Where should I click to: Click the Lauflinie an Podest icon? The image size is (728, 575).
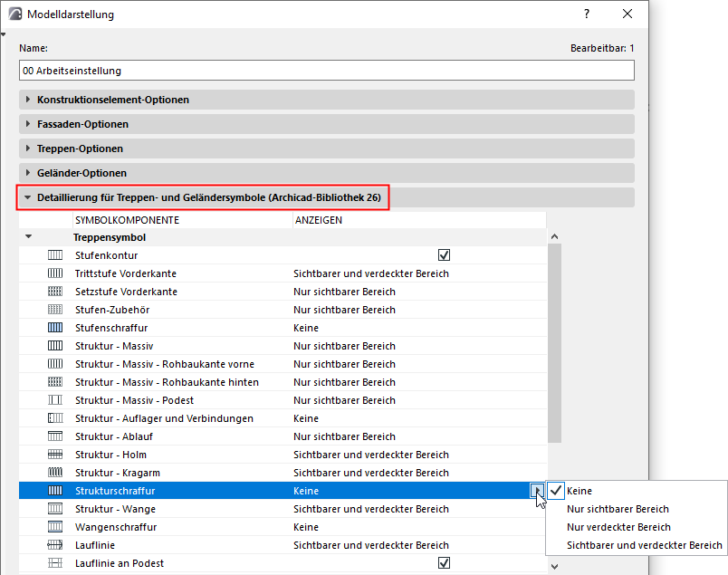click(55, 563)
